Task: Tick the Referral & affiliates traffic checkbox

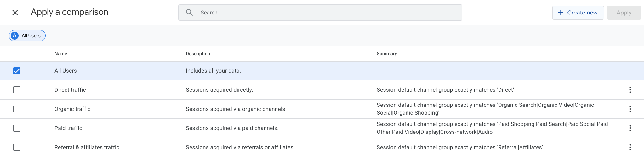Action: (x=17, y=147)
